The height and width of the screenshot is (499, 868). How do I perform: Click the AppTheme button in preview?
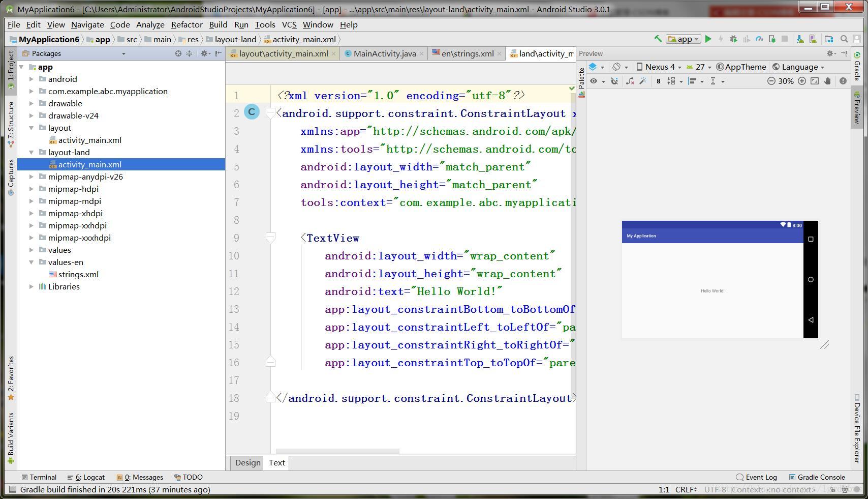coord(741,67)
